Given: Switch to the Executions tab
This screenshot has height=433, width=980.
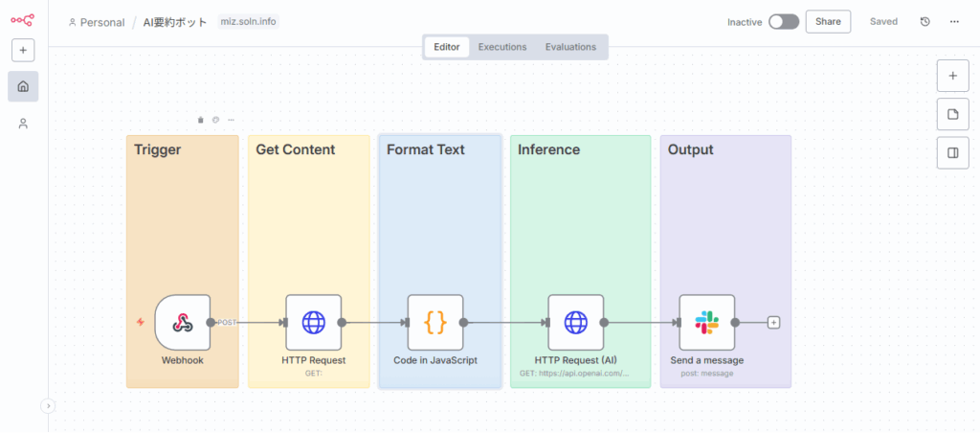Looking at the screenshot, I should [502, 47].
